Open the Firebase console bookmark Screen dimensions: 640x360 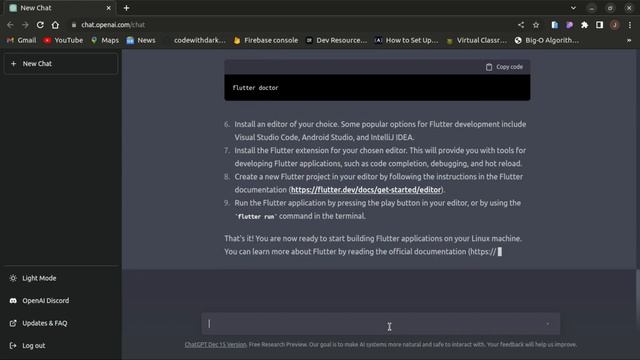[x=266, y=40]
